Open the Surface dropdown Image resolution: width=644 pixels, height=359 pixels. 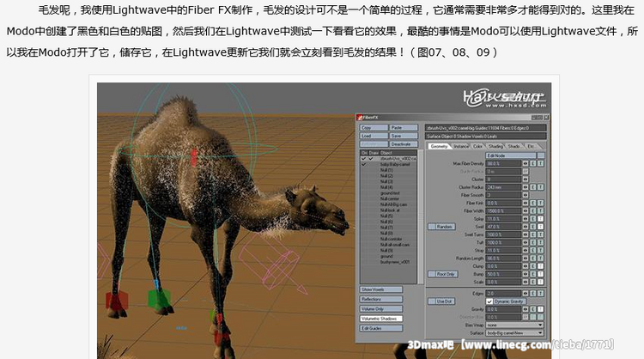point(515,332)
